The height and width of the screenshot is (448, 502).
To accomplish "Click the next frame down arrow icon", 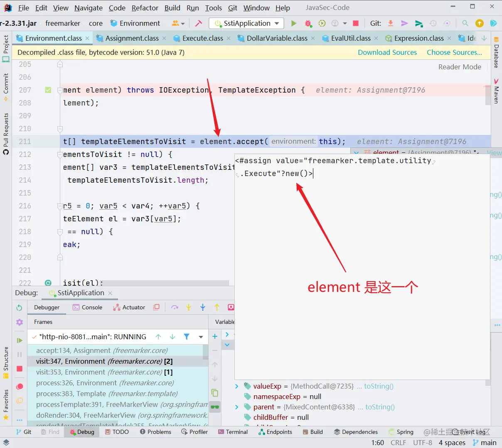I will (172, 337).
